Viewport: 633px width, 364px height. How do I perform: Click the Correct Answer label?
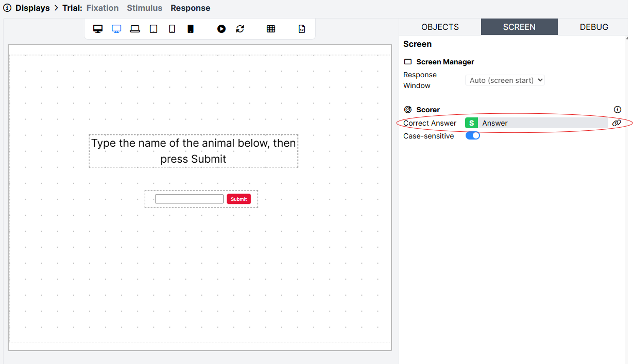tap(430, 123)
